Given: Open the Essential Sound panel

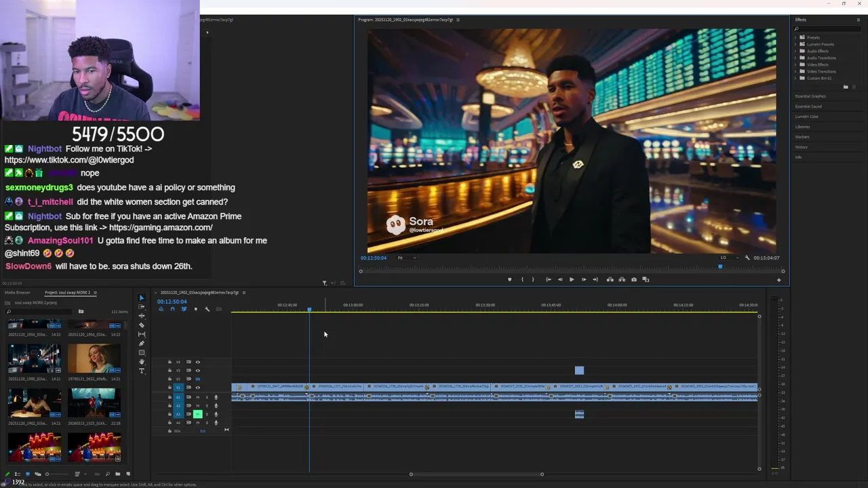Looking at the screenshot, I should pos(808,106).
